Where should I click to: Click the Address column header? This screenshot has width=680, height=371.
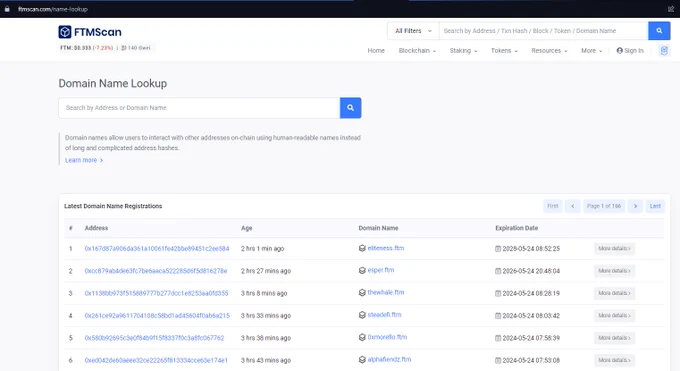[96, 228]
